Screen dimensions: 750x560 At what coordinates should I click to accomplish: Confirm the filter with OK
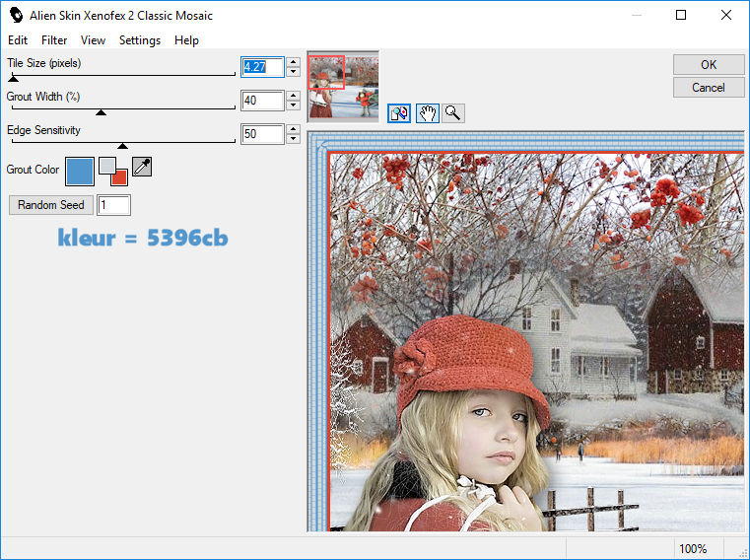click(709, 65)
